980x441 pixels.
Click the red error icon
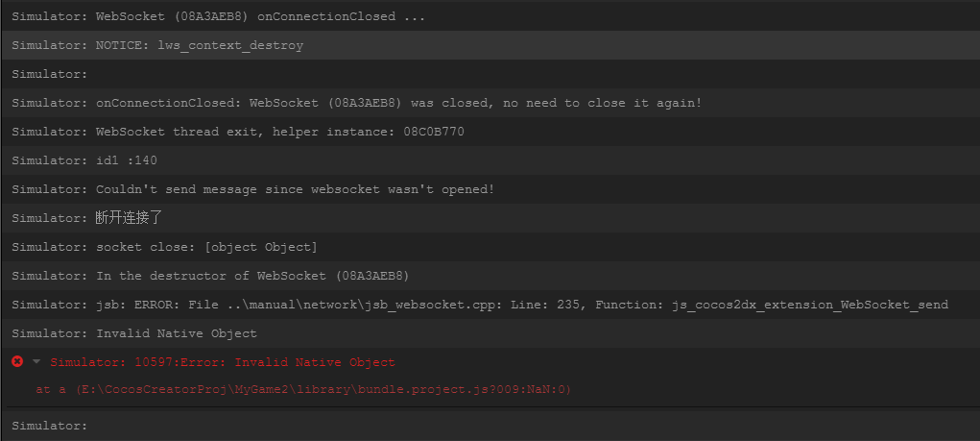coord(16,361)
